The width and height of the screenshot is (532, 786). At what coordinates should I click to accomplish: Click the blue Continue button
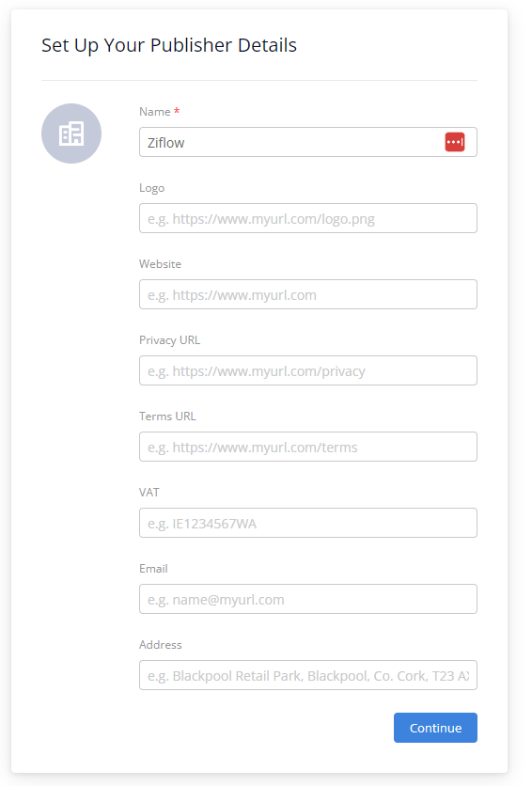435,728
